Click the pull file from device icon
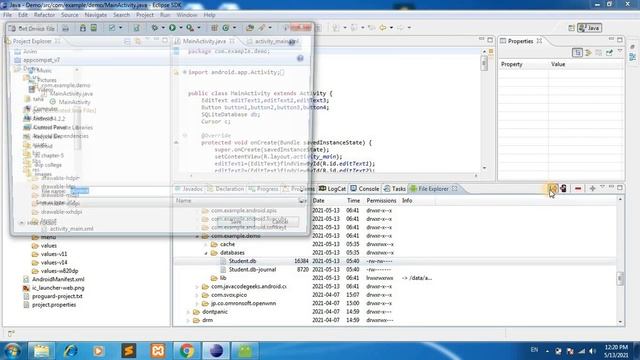 coord(553,189)
